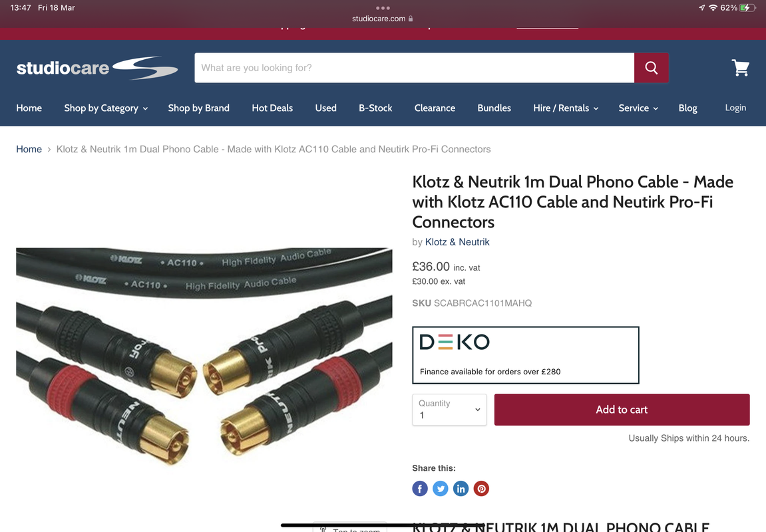Open the Klotz & Neutrik brand link
The height and width of the screenshot is (532, 766).
point(457,242)
